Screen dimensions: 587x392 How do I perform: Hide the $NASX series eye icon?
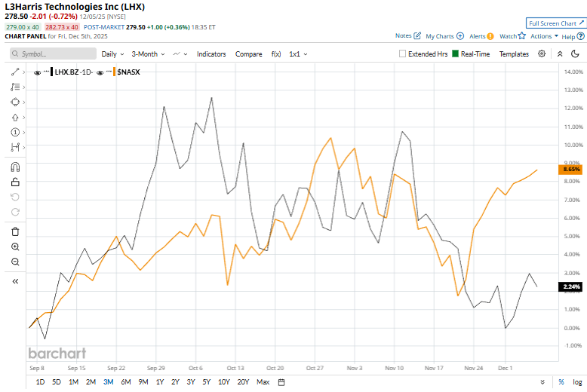pyautogui.click(x=100, y=72)
